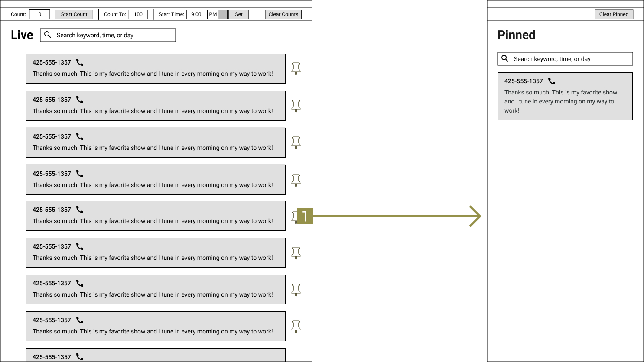Click the Set button for Start Time
This screenshot has width=644, height=362.
239,14
